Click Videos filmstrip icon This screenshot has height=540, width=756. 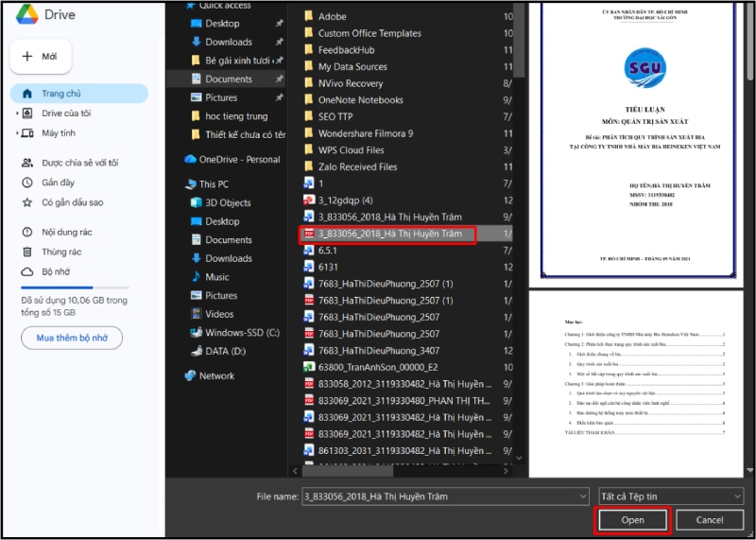(x=197, y=314)
